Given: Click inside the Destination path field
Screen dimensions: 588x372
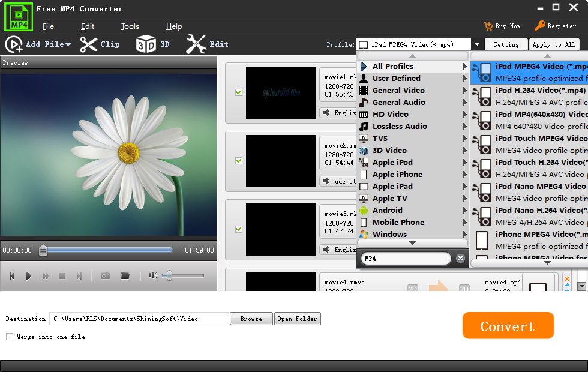Looking at the screenshot, I should (139, 319).
